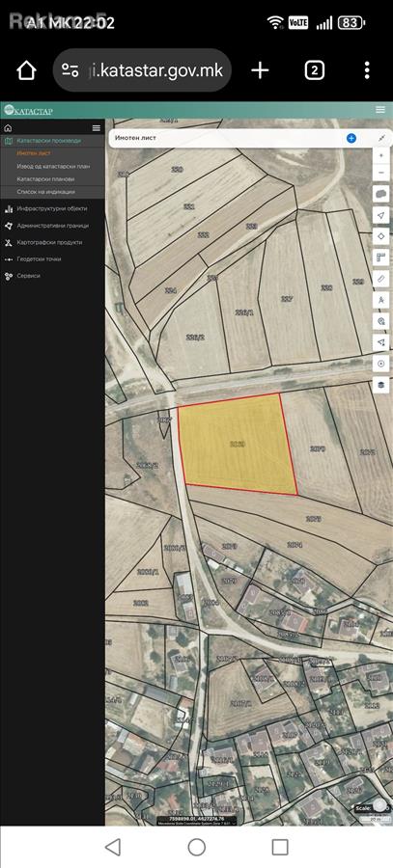Select Извод од катастарски план menu item
Viewport: 393px width, 868px height.
pos(53,166)
